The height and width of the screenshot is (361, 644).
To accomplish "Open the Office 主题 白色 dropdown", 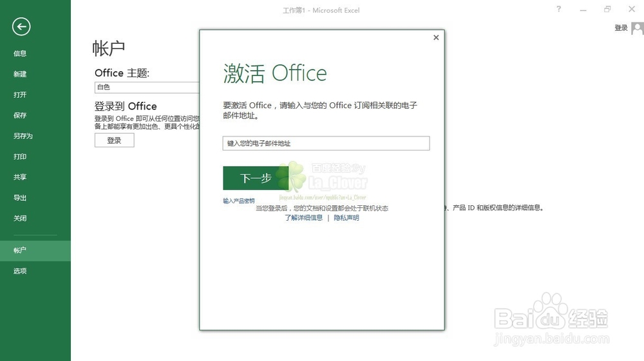I will (x=147, y=87).
